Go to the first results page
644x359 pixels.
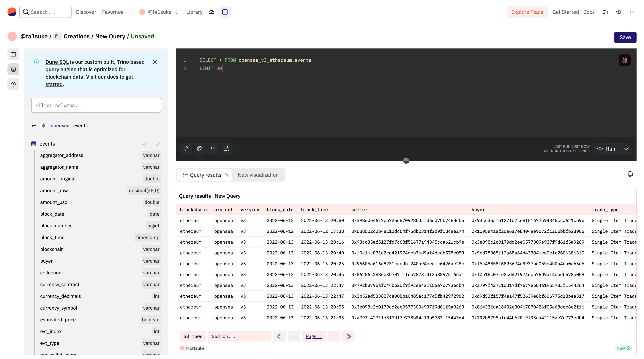tap(279, 336)
